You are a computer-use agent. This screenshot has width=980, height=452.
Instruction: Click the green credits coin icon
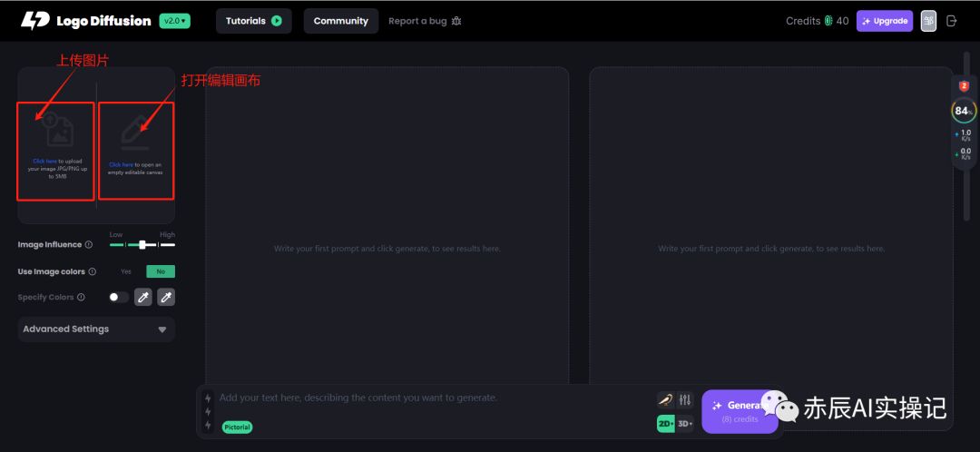(x=828, y=21)
